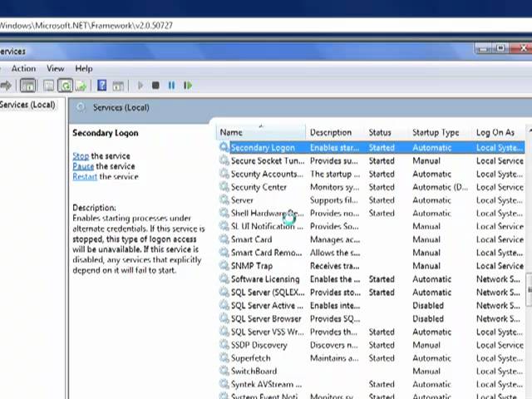Click the gear icon beside Secondary Logon
Viewport: 532px width, 399px height.
[224, 147]
